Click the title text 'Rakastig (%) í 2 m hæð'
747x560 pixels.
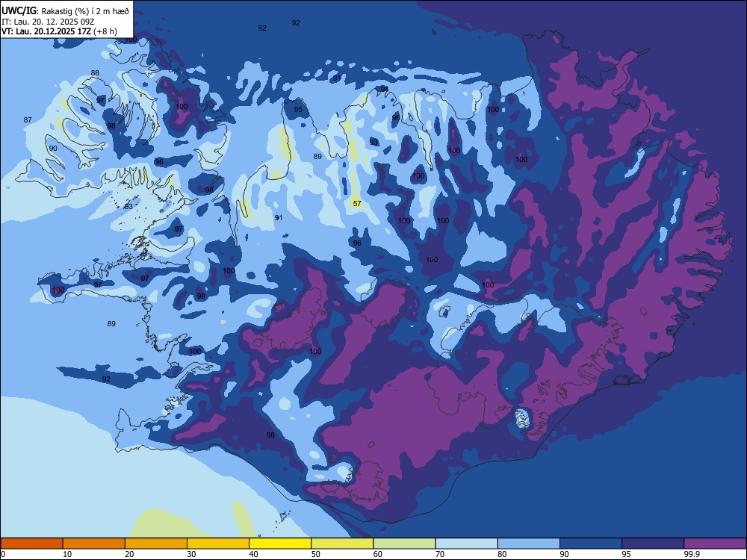[85, 10]
